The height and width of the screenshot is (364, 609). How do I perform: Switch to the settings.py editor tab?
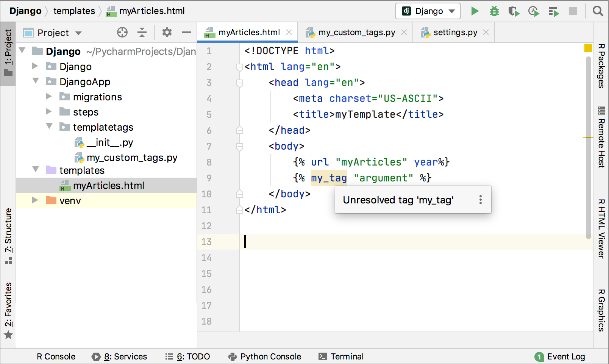coord(455,33)
